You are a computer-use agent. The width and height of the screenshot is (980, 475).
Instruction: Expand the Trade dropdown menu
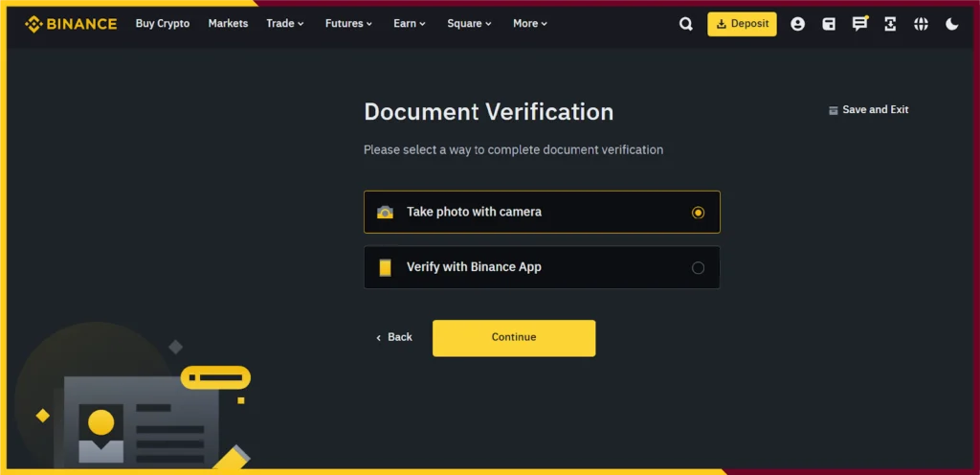[x=285, y=24]
